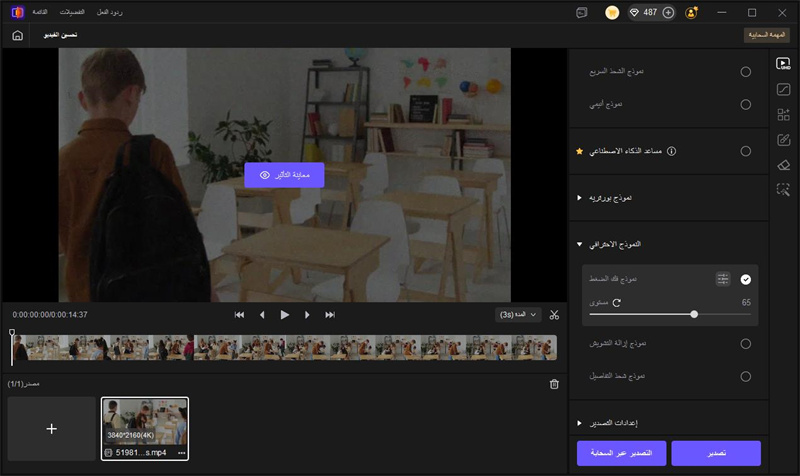Reset level with circular arrow icon
The image size is (800, 476).
pyautogui.click(x=617, y=302)
